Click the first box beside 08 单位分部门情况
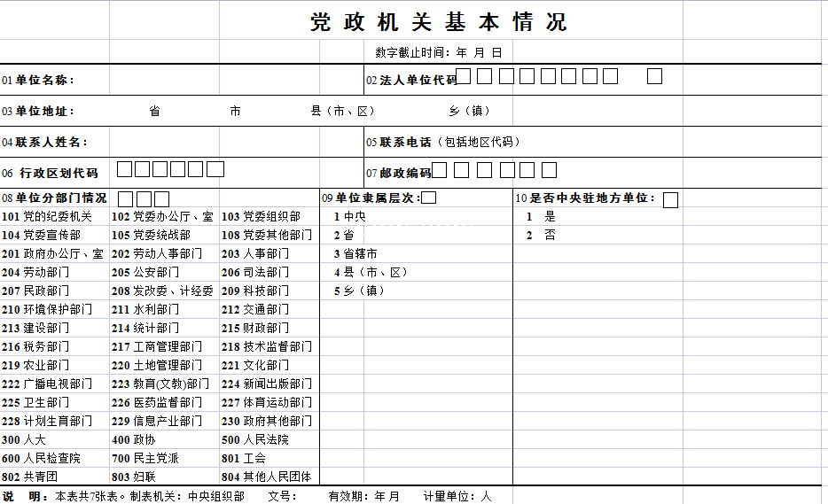This screenshot has width=828, height=504. (126, 199)
